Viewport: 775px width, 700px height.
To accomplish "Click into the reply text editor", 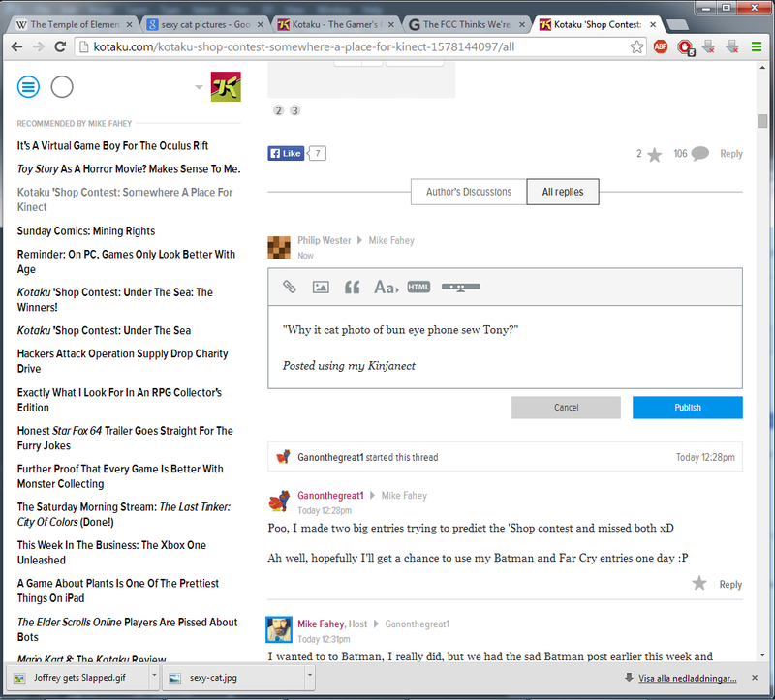I will [505, 347].
